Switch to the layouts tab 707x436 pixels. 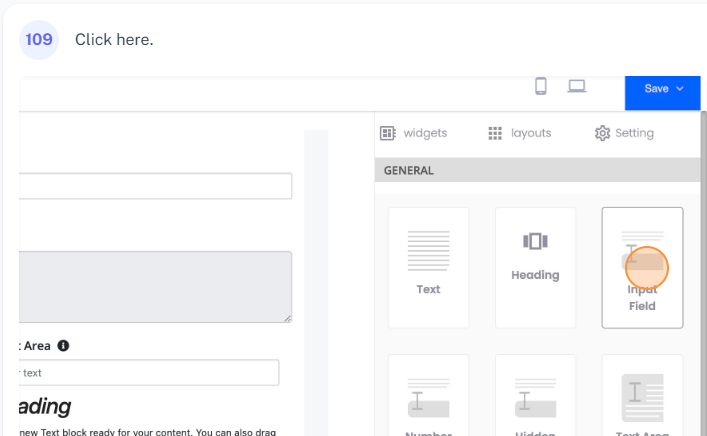pyautogui.click(x=519, y=133)
